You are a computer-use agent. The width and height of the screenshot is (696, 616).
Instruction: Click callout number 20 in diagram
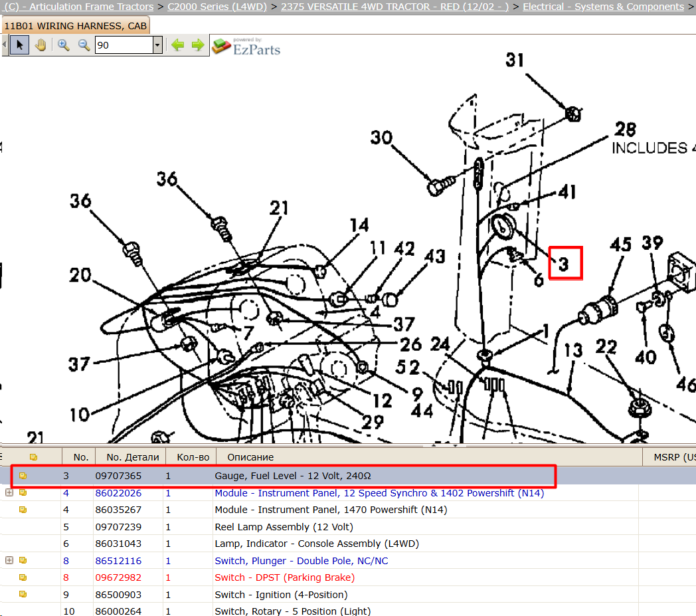click(x=80, y=275)
